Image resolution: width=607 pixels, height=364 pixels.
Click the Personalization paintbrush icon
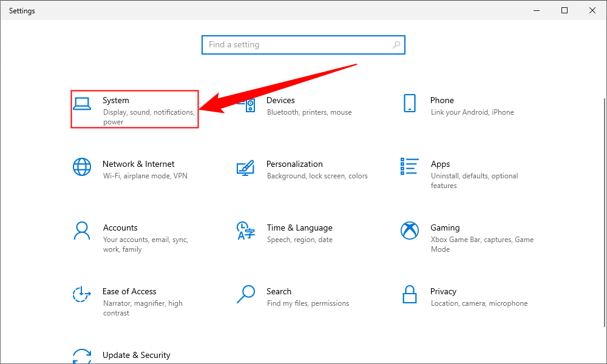point(245,168)
